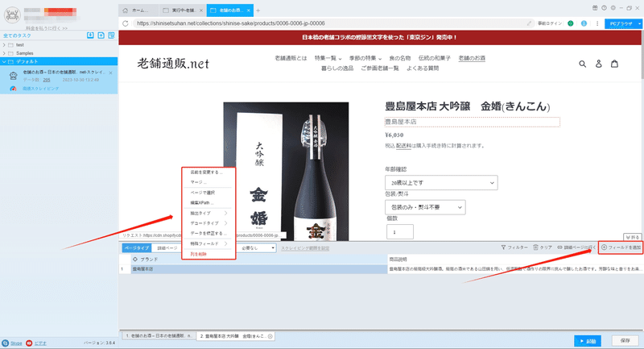Click the pencil edit icon in address bar
The height and width of the screenshot is (349, 644).
529,23
